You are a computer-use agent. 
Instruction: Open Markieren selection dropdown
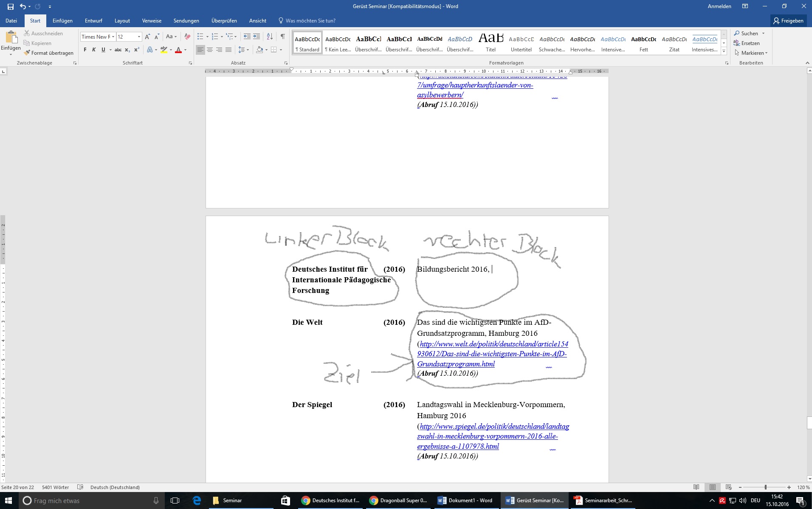point(751,53)
